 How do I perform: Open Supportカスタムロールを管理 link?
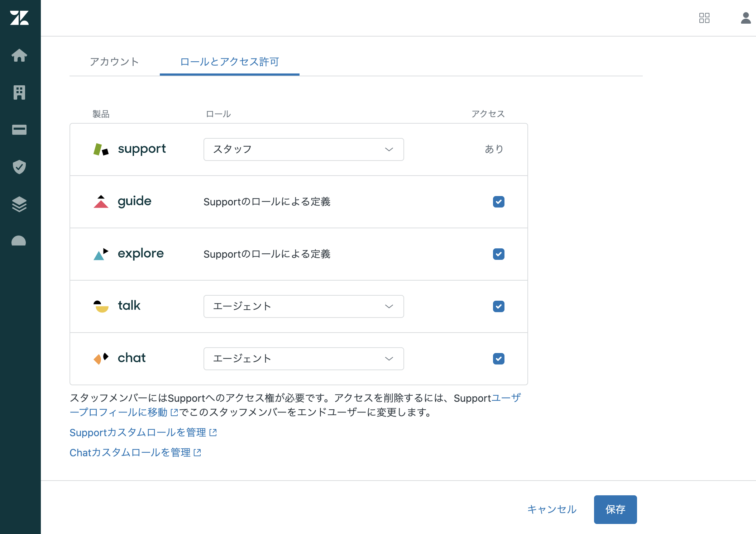(x=143, y=433)
